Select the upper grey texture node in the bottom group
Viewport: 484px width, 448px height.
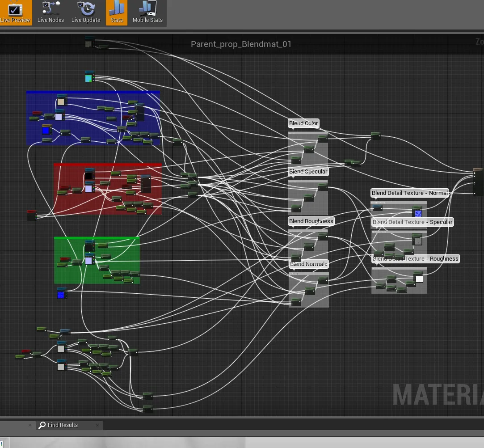coord(62,347)
